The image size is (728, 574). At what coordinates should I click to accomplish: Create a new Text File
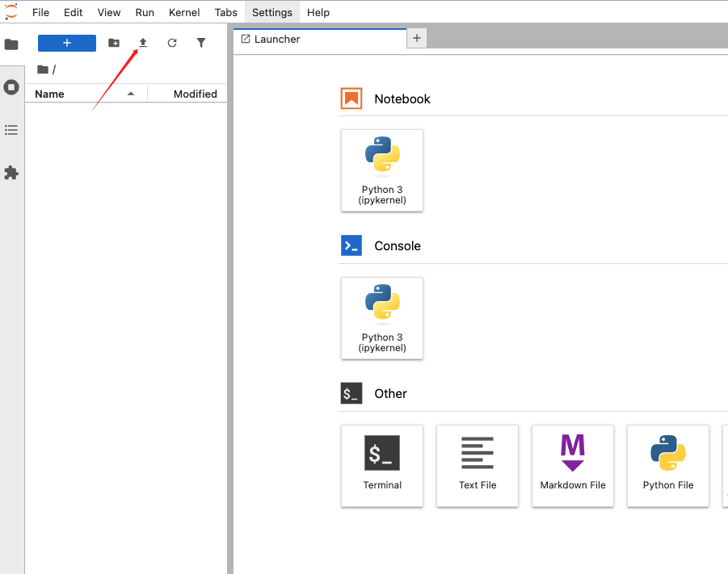tap(478, 466)
